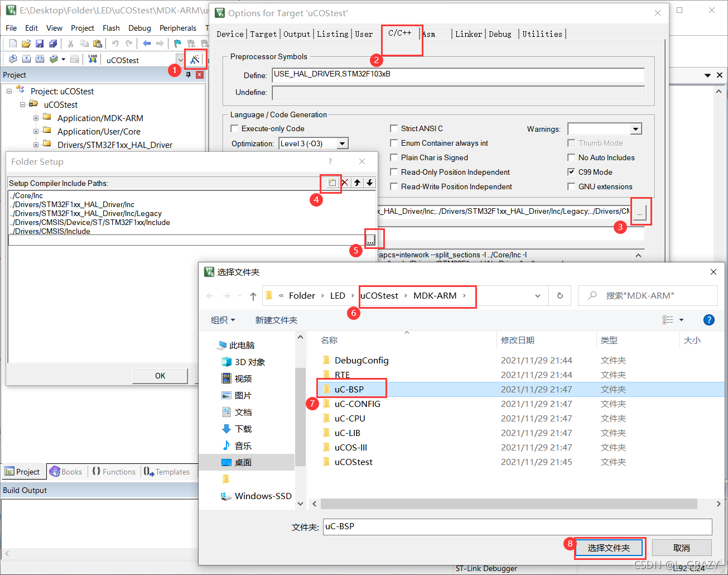Pin the Project panel with pushpin icon
The image size is (728, 575).
[x=189, y=75]
